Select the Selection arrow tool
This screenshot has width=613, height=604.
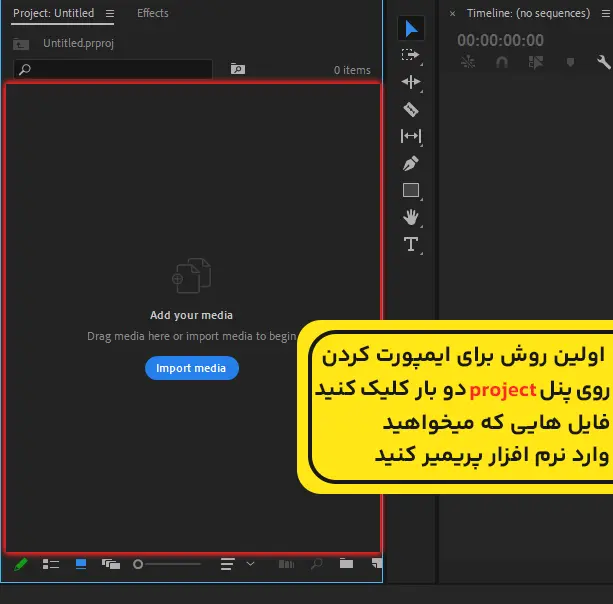click(x=411, y=28)
